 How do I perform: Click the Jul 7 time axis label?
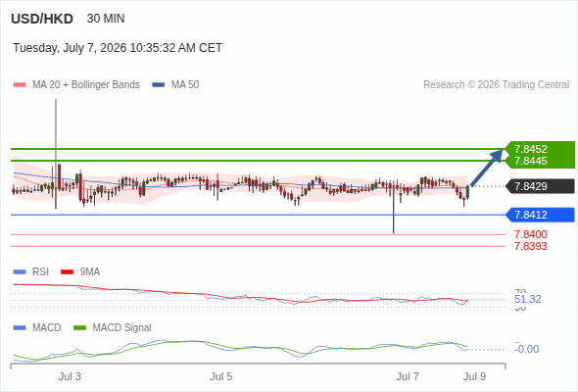pos(408,376)
